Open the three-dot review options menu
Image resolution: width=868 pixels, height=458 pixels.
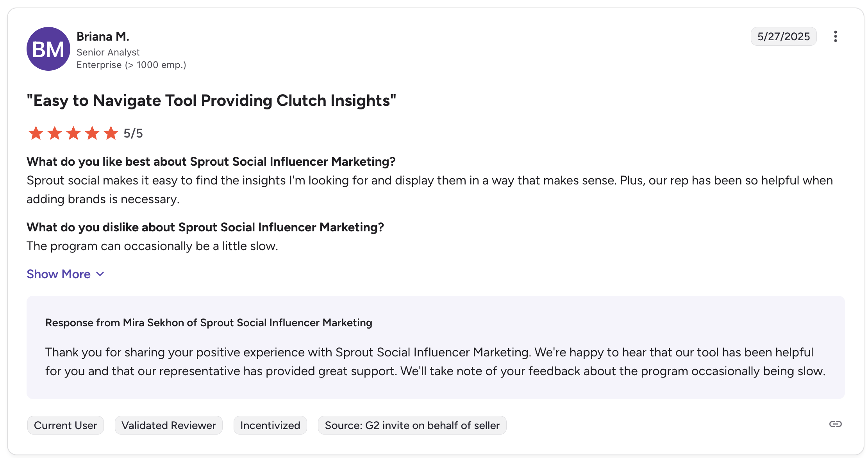coord(835,36)
